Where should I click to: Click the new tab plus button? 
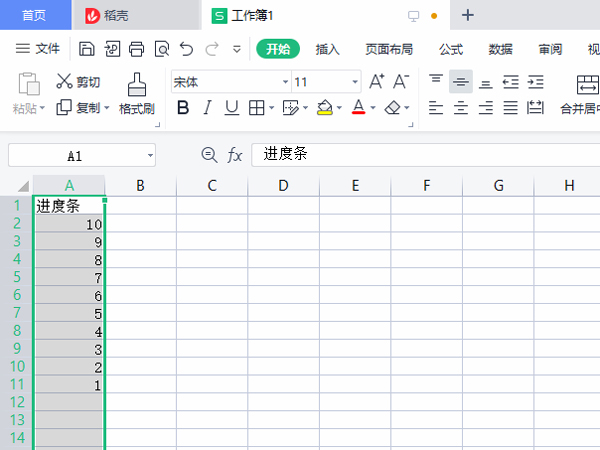pyautogui.click(x=468, y=15)
